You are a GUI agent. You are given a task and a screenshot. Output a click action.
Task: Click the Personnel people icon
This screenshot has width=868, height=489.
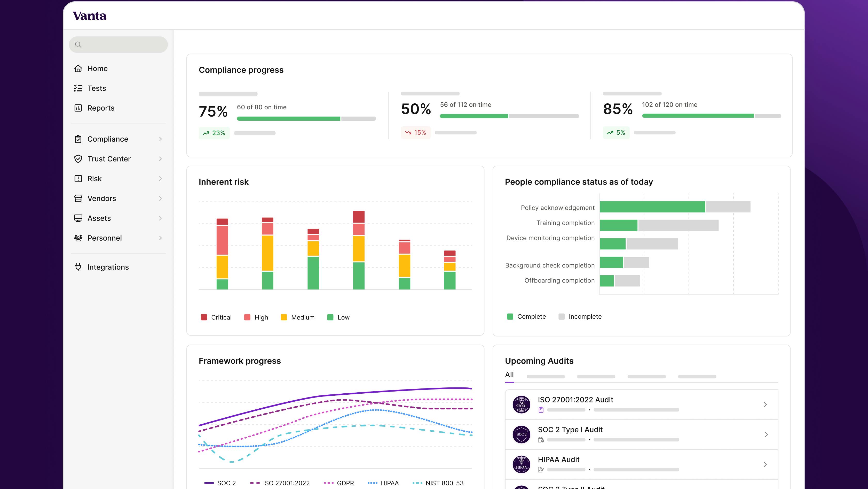pos(78,238)
